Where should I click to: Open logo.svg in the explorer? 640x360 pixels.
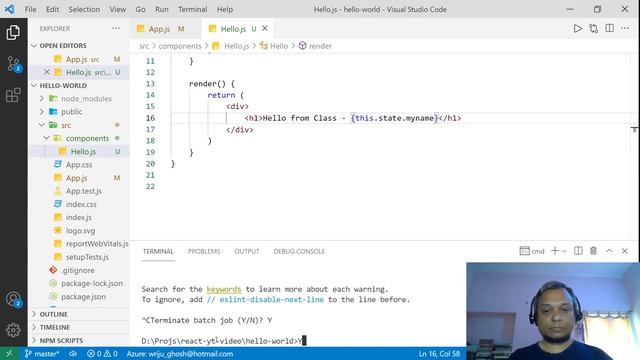(x=79, y=230)
